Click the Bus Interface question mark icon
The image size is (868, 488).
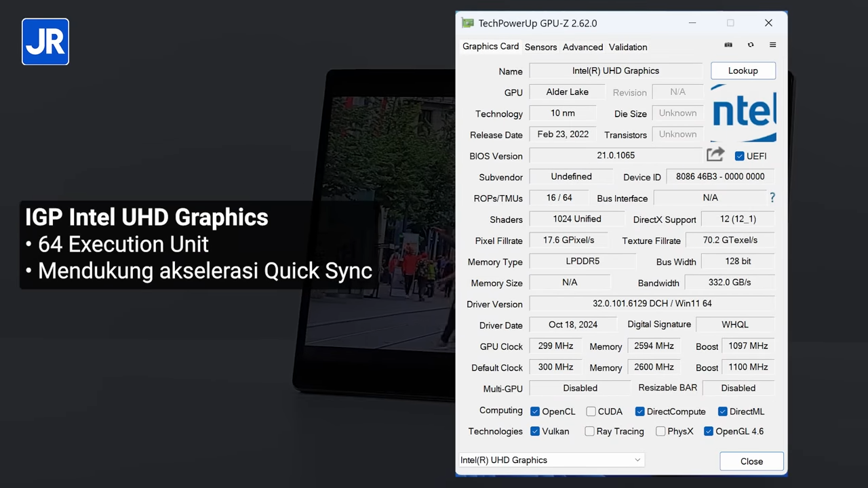[772, 198]
